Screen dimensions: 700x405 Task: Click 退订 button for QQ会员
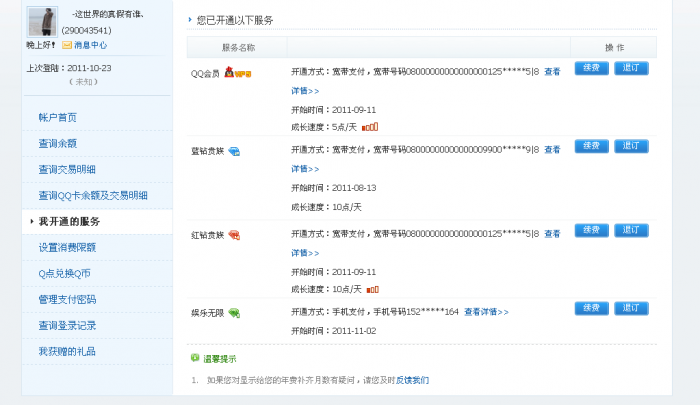coord(631,68)
